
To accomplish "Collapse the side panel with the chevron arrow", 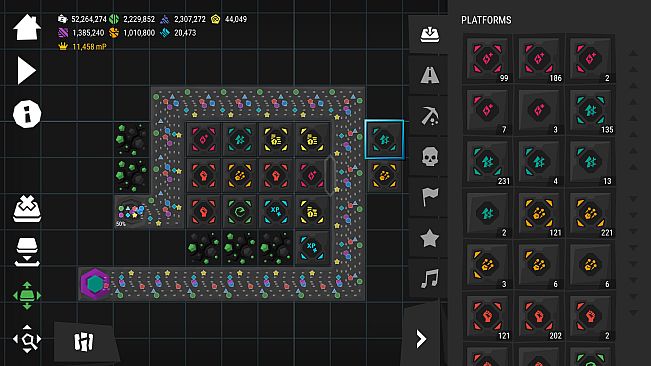I will 421,339.
